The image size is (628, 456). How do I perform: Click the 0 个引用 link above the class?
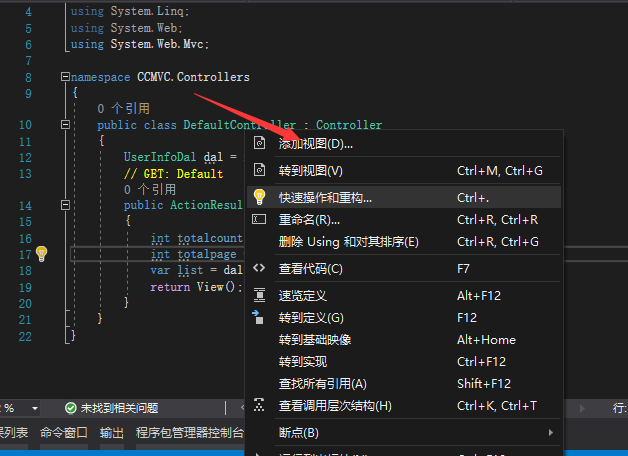point(123,108)
